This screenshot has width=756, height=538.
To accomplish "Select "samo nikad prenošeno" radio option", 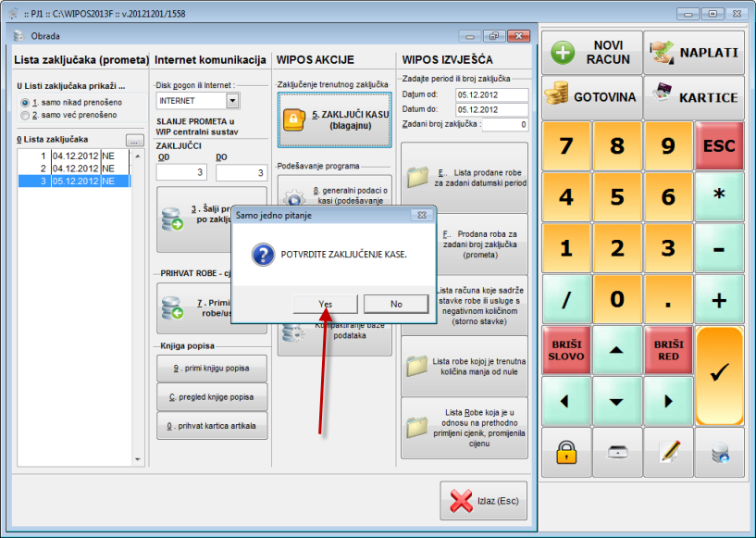I will (x=25, y=100).
